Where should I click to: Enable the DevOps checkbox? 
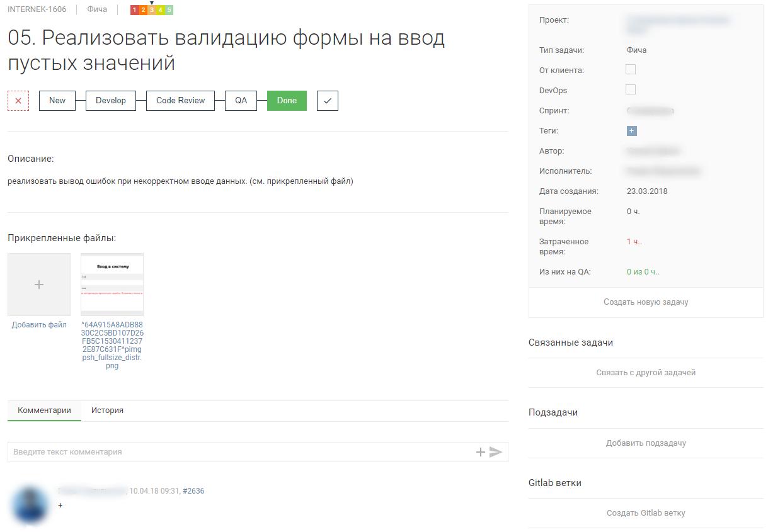[630, 90]
